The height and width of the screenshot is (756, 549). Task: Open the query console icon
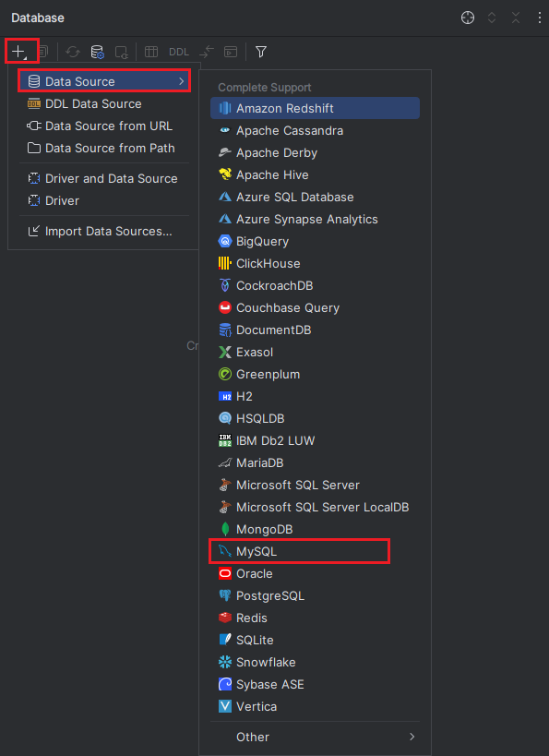231,52
